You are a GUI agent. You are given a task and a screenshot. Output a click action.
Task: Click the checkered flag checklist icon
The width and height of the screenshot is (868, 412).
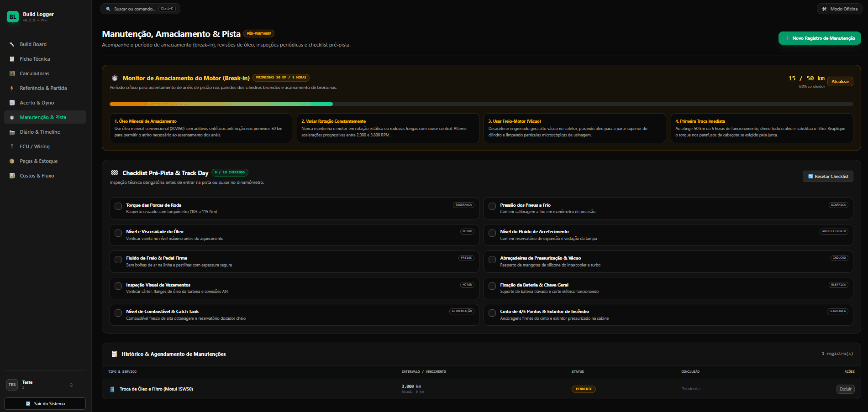115,173
